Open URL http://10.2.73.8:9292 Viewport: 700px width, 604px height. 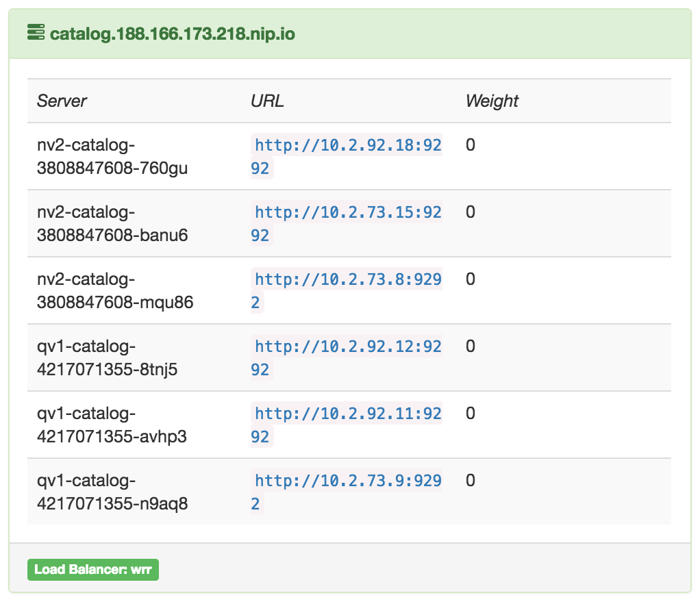347,290
